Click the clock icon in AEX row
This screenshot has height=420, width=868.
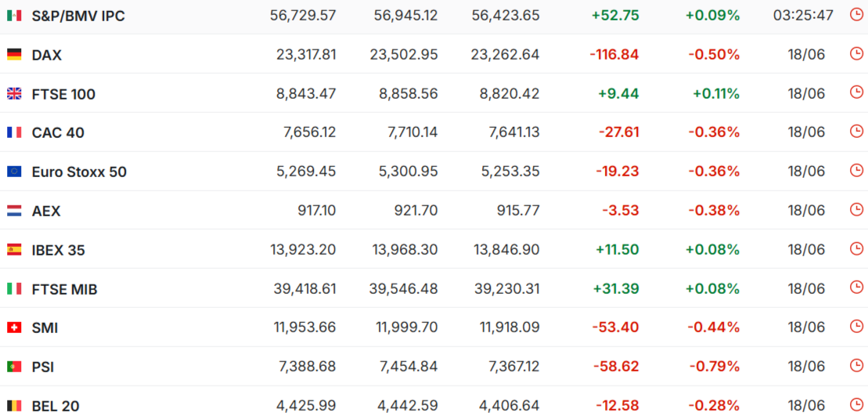(855, 209)
